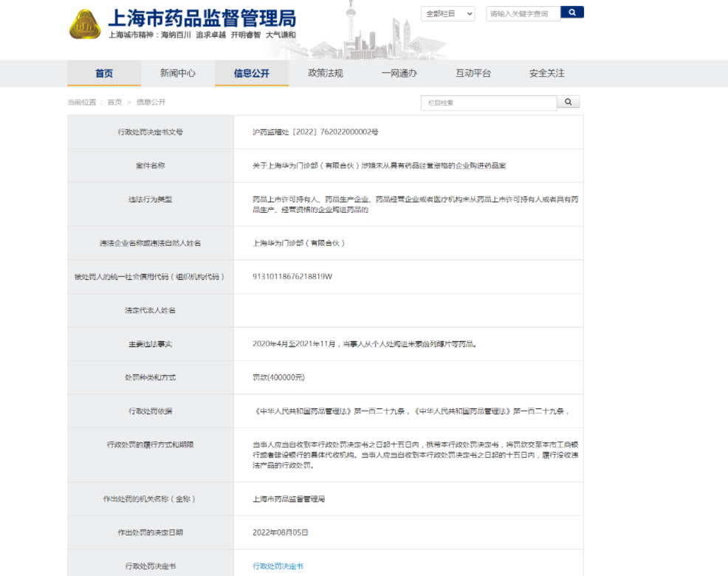This screenshot has width=728, height=576.
Task: Click the credit code 91310118676218819W
Action: [292, 277]
